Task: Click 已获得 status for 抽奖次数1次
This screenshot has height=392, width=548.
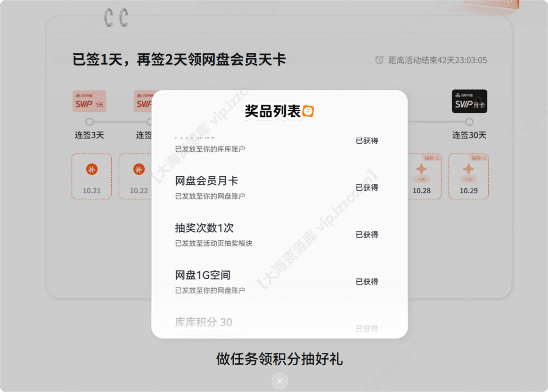Action: pyautogui.click(x=367, y=235)
